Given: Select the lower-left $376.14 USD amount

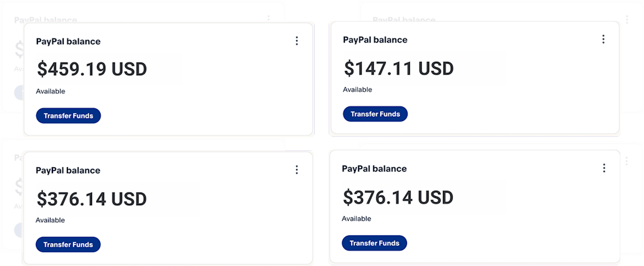Looking at the screenshot, I should [91, 199].
